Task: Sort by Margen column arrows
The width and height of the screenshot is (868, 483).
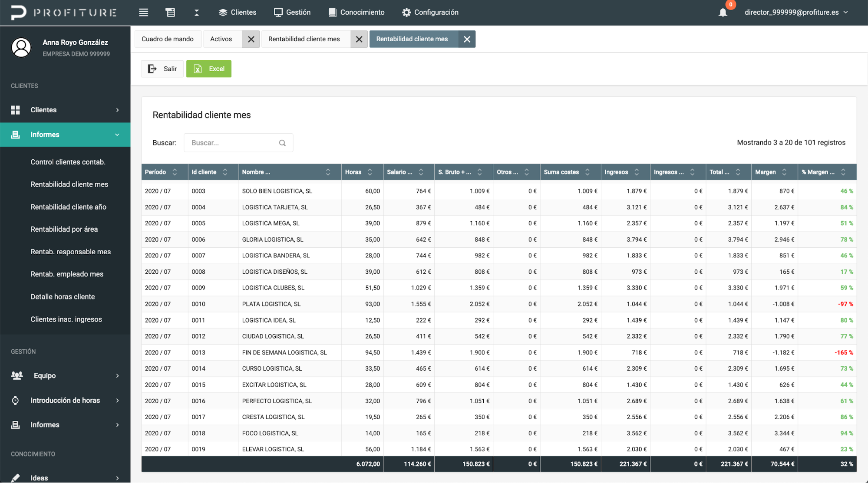Action: [x=784, y=172]
